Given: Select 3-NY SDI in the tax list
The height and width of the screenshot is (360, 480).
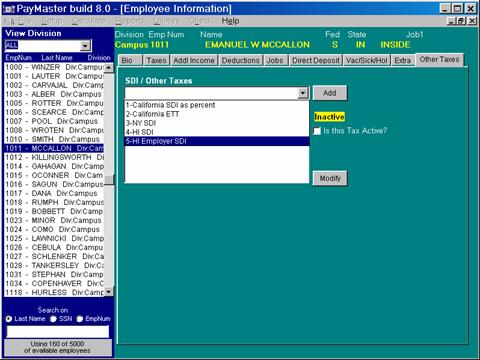Looking at the screenshot, I should (x=217, y=123).
